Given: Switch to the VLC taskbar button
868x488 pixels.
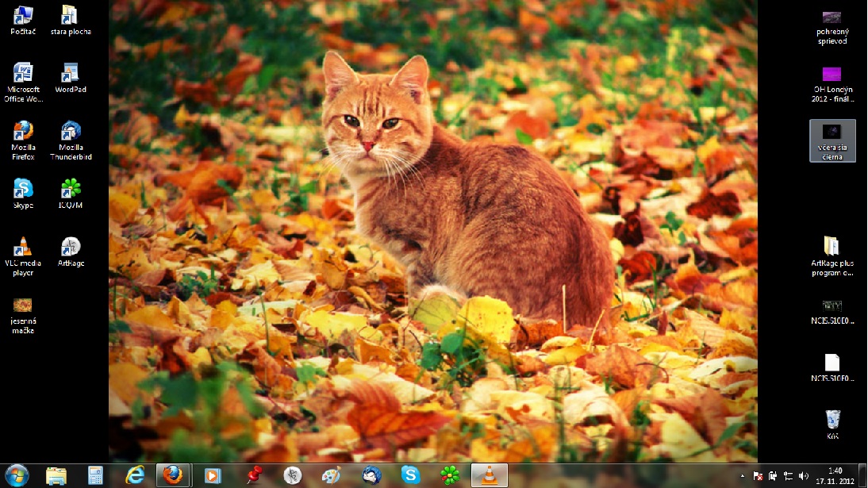Looking at the screenshot, I should 489,475.
